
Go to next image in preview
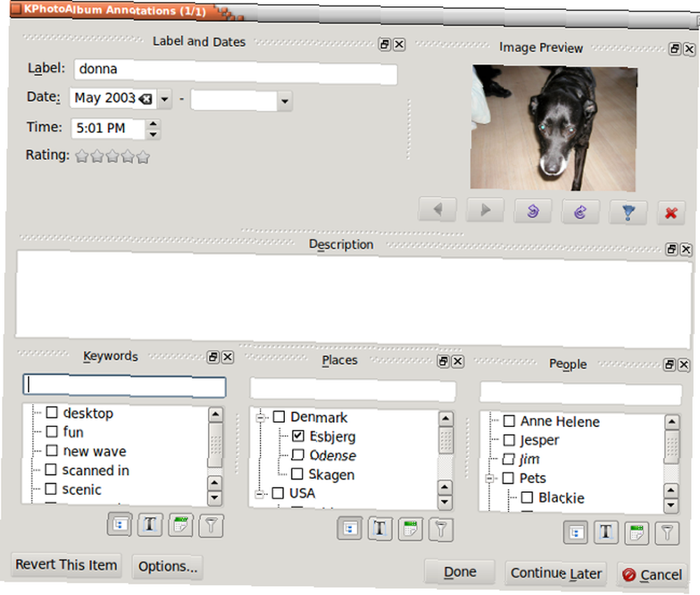(x=485, y=210)
